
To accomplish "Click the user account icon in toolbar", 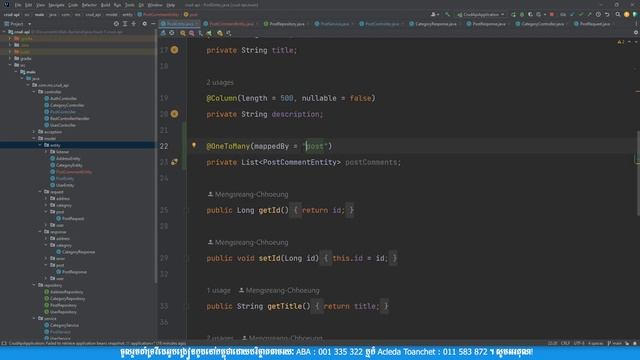I will (434, 15).
